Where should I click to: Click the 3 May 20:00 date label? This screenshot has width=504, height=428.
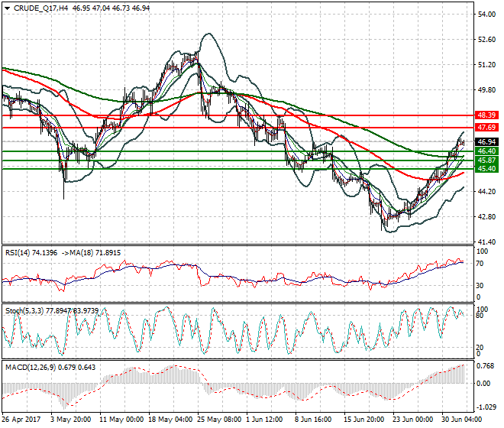click(x=71, y=420)
